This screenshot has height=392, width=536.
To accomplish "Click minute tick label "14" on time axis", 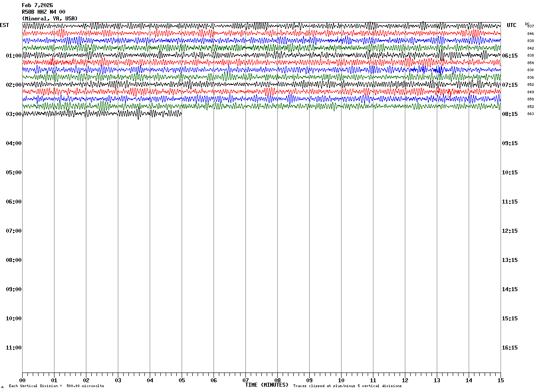I will point(469,380).
